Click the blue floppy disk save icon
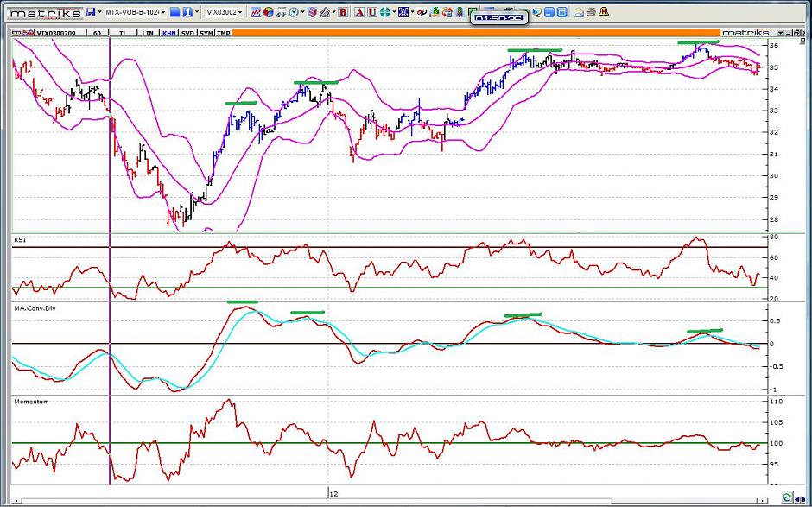Image resolution: width=812 pixels, height=507 pixels. click(x=91, y=12)
